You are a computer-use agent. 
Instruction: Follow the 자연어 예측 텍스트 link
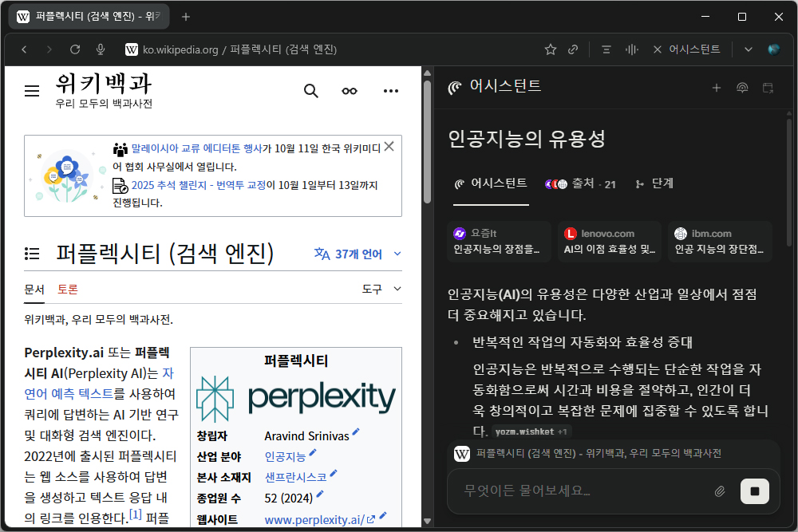[x=69, y=394]
